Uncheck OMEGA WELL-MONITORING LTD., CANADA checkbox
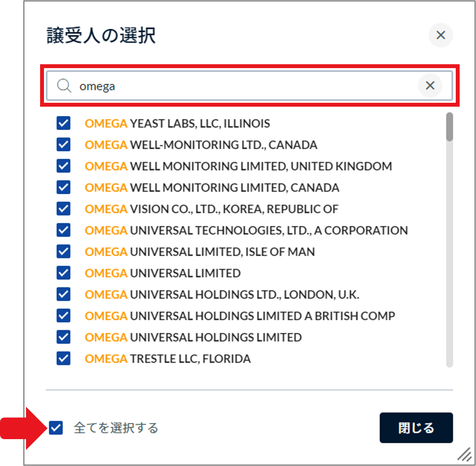This screenshot has height=466, width=476. 63,144
